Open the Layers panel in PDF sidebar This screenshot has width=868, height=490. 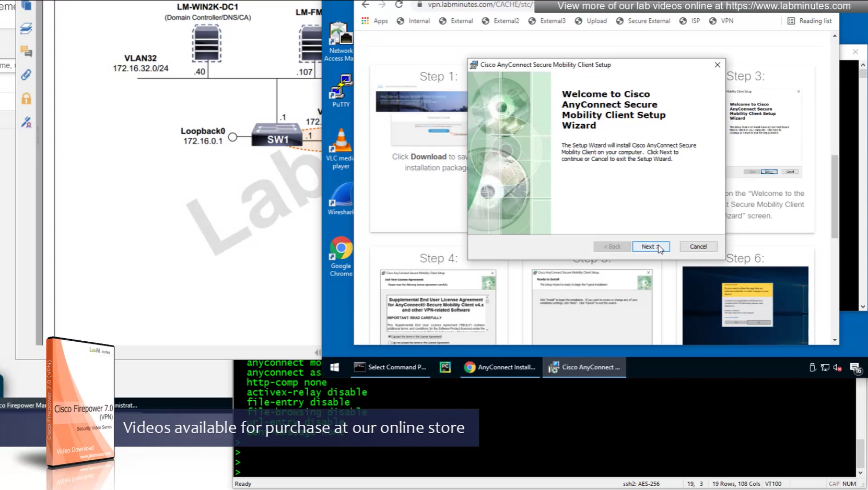[x=26, y=28]
